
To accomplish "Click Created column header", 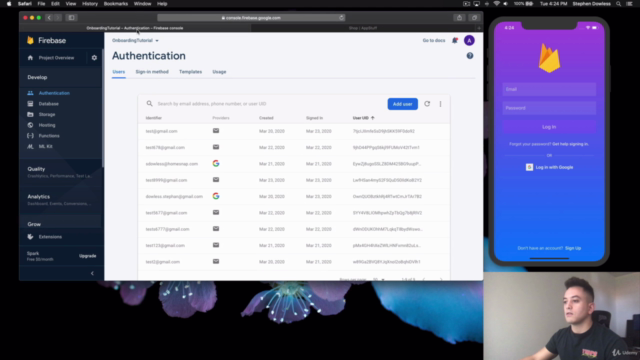I will (266, 118).
